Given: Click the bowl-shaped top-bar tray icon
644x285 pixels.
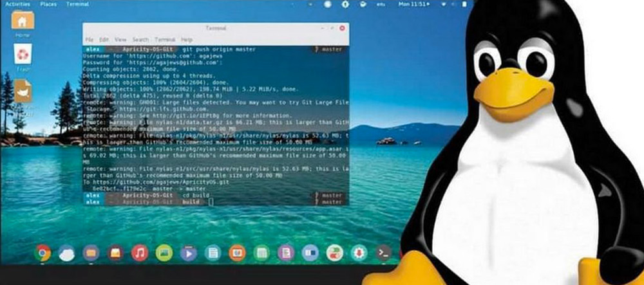Looking at the screenshot, I should [363, 4].
